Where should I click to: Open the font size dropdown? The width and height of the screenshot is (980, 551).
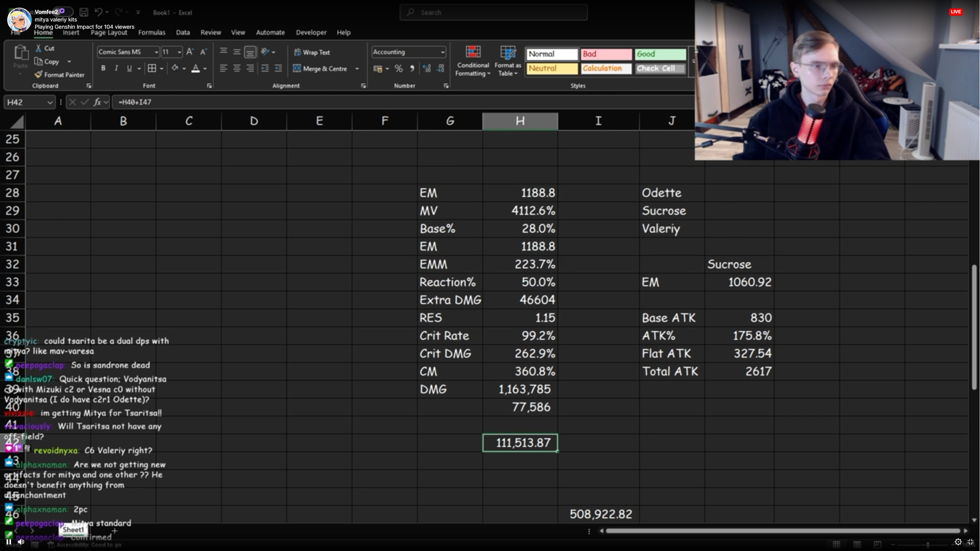tap(179, 52)
